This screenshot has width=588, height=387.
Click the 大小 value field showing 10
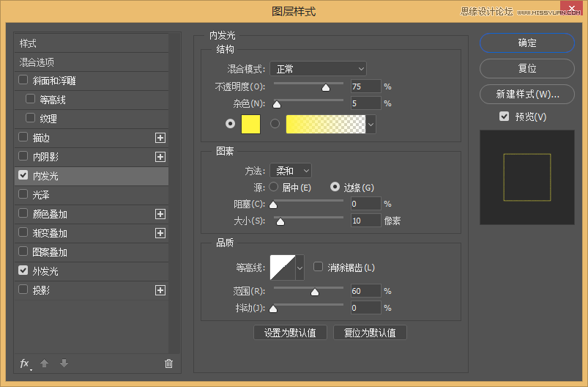(x=365, y=221)
